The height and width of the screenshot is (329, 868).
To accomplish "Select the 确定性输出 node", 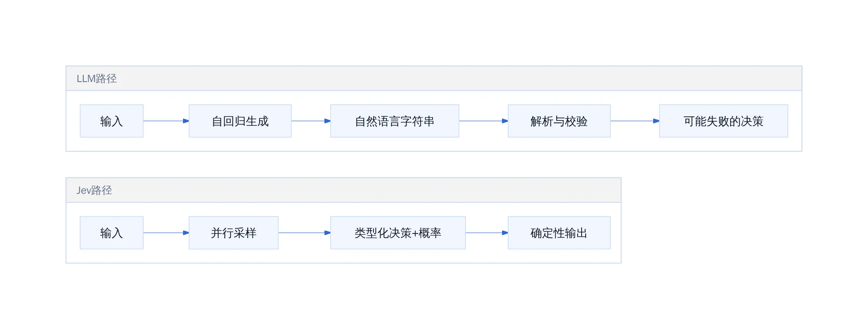I will (559, 233).
